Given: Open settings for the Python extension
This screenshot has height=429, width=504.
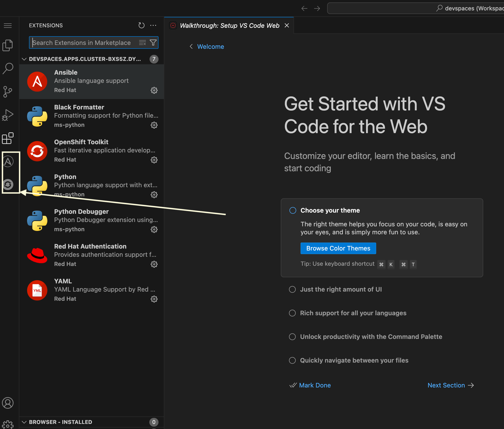Looking at the screenshot, I should click(x=154, y=194).
